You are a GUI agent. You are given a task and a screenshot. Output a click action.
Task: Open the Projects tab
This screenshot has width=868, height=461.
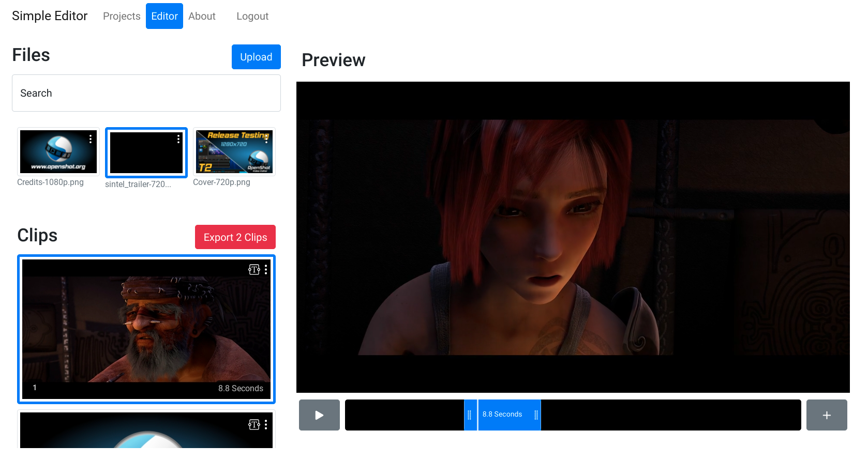click(122, 16)
